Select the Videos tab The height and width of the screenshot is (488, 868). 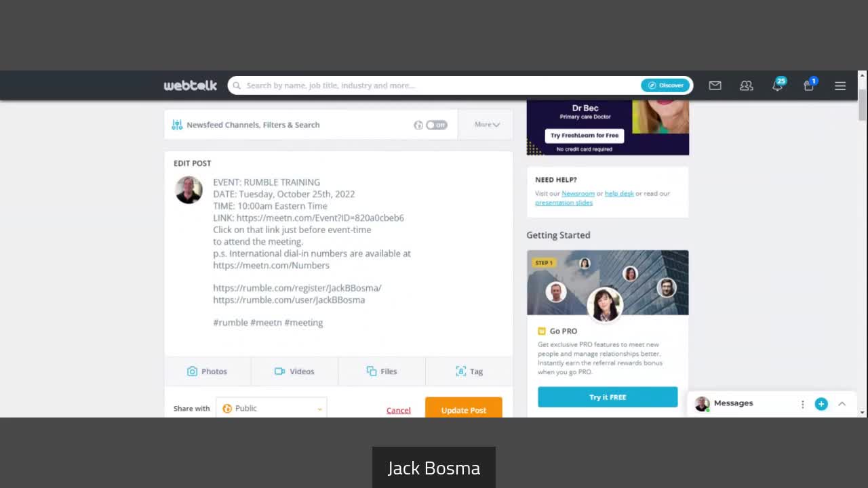coord(294,371)
